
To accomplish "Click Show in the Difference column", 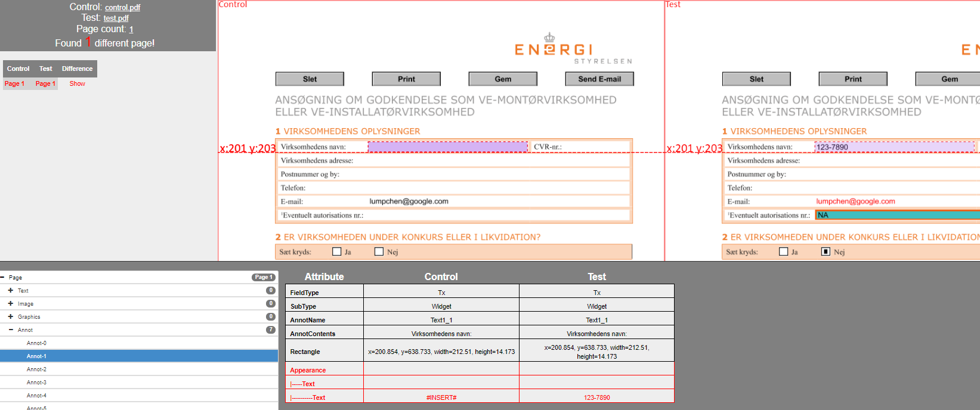I will [x=78, y=84].
